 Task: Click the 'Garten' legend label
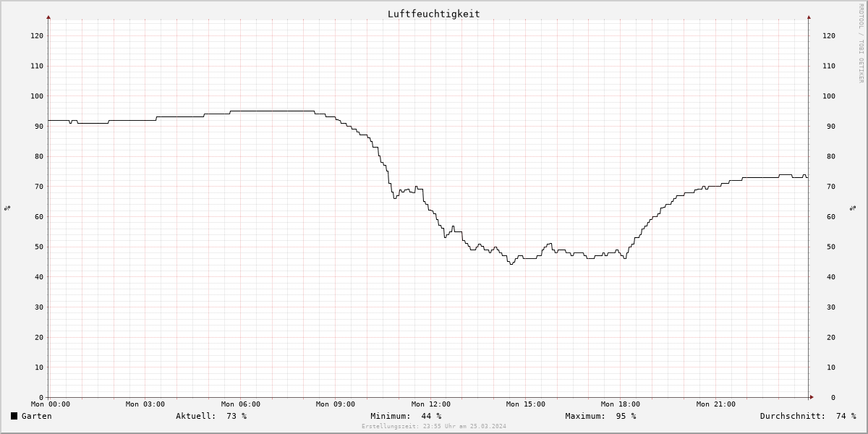click(x=37, y=416)
